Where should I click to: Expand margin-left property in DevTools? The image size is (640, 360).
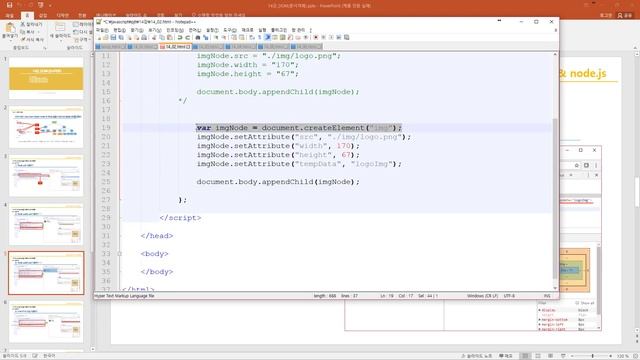coord(540,324)
